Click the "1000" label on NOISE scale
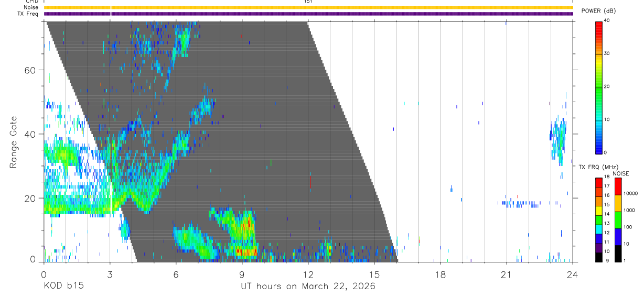This screenshot has width=644, height=297. coord(629,210)
